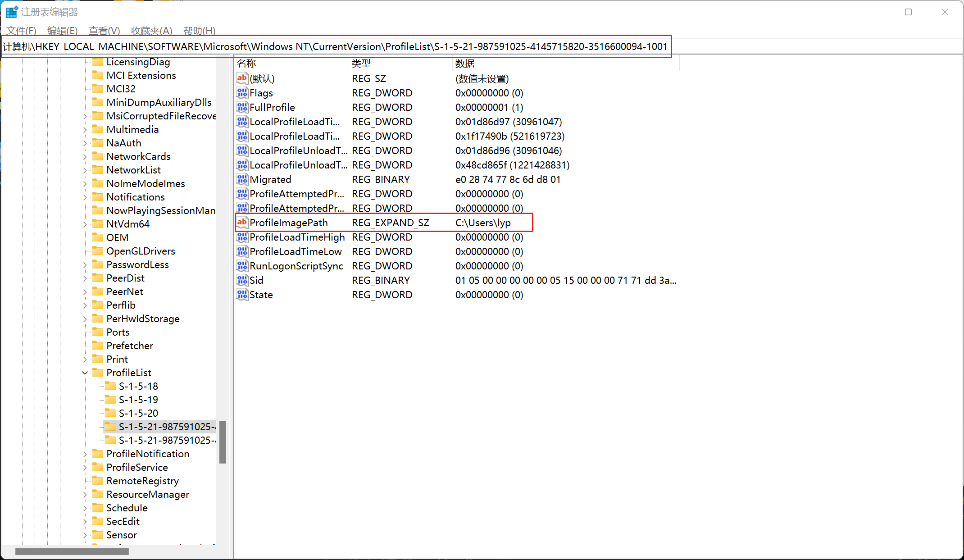Select the S-1-5-20 key in tree
964x560 pixels.
tap(138, 413)
